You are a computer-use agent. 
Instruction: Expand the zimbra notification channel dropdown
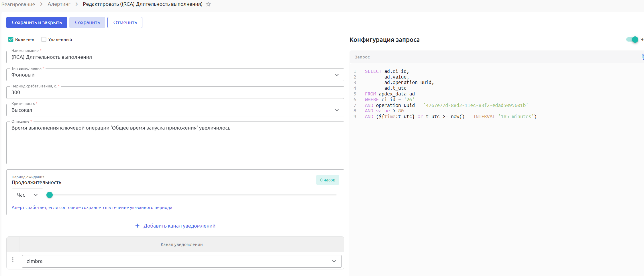pos(334,261)
